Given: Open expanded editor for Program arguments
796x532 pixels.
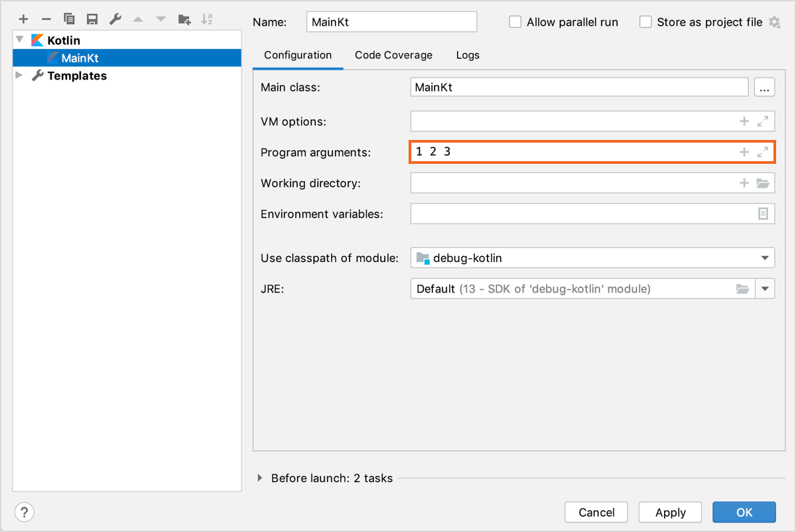Looking at the screenshot, I should click(763, 152).
